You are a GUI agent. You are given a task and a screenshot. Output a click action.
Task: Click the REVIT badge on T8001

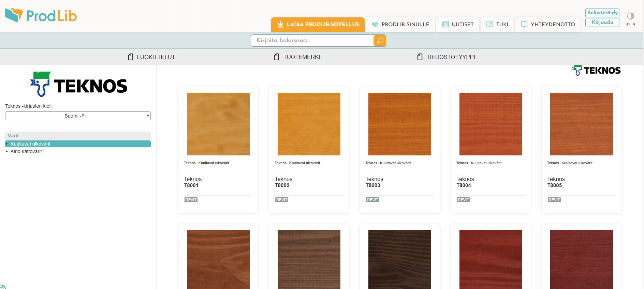(x=191, y=200)
